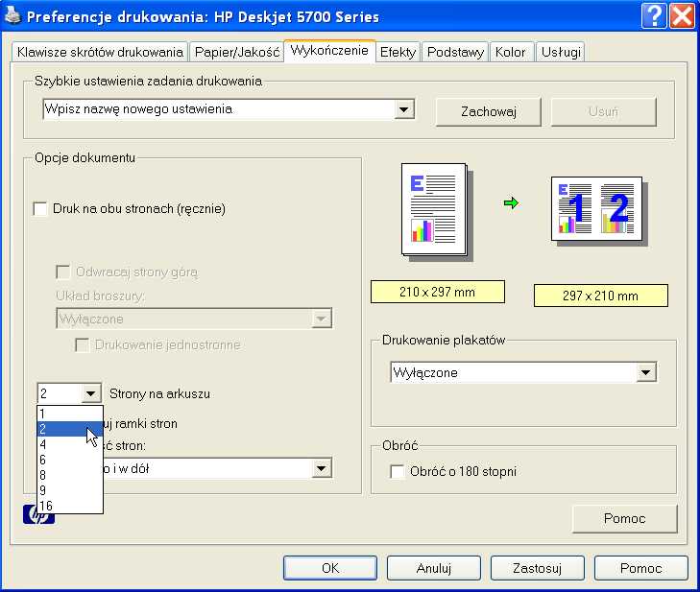The width and height of the screenshot is (700, 592).
Task: Click Pomoc button inside the tab panel
Action: pyautogui.click(x=624, y=518)
